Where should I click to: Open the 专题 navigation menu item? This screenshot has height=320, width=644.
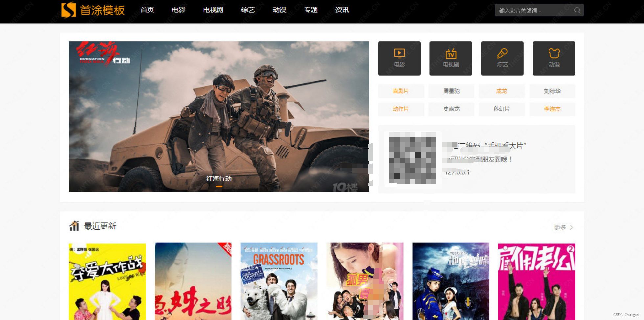click(311, 10)
